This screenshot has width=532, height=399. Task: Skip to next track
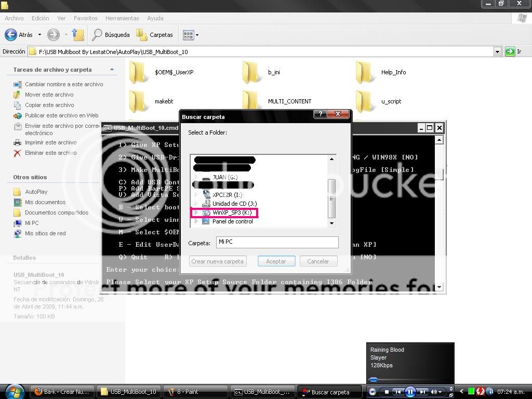(422, 392)
